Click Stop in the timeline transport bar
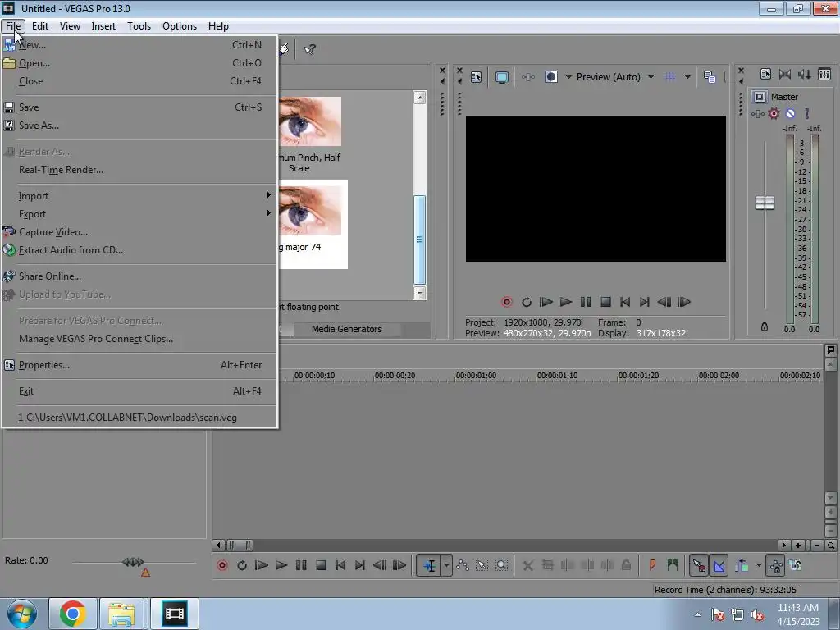840x630 pixels. pyautogui.click(x=321, y=565)
